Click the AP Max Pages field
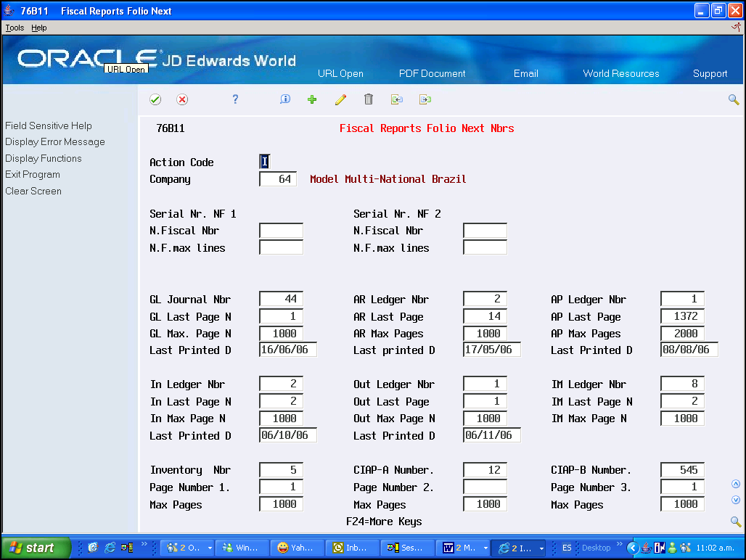 click(682, 333)
